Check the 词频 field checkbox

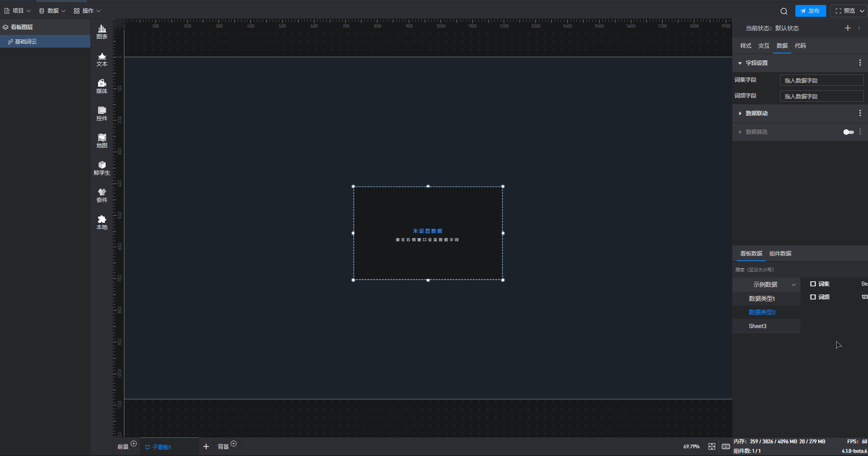tap(813, 297)
